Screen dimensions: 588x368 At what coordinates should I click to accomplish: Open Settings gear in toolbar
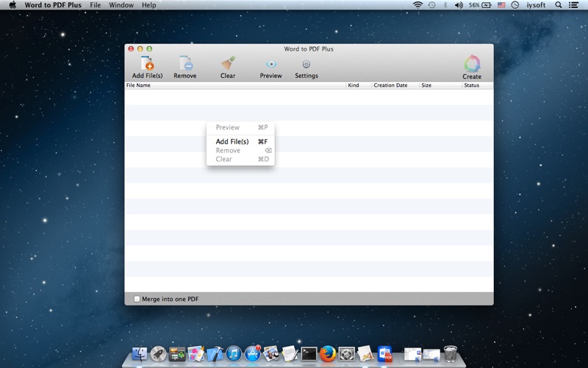(x=306, y=64)
